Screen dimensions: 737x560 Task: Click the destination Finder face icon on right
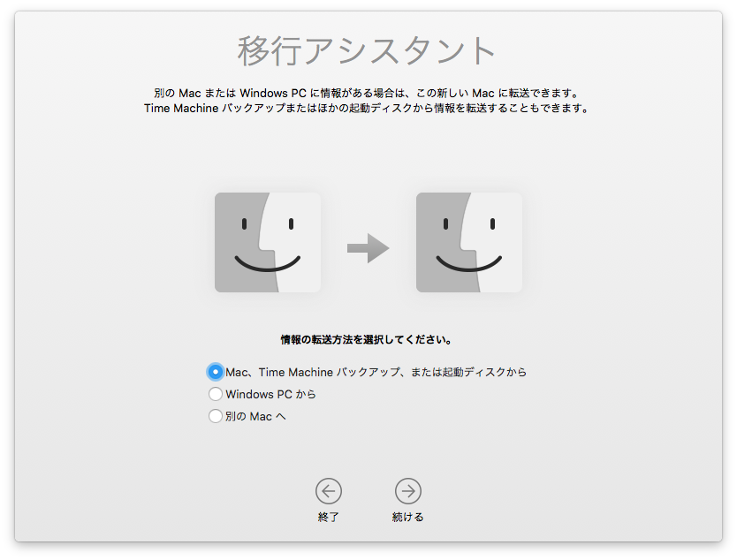469,242
